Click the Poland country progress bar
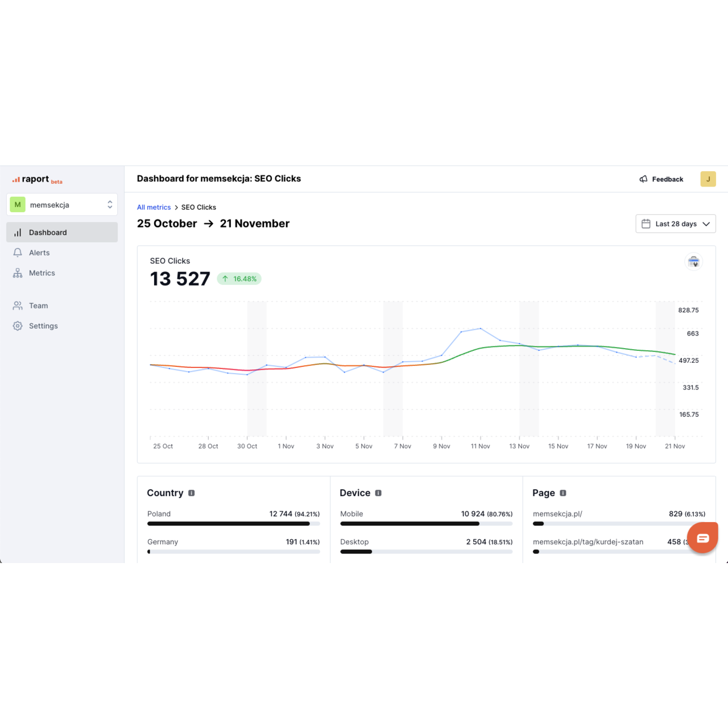The width and height of the screenshot is (728, 728). (x=233, y=524)
